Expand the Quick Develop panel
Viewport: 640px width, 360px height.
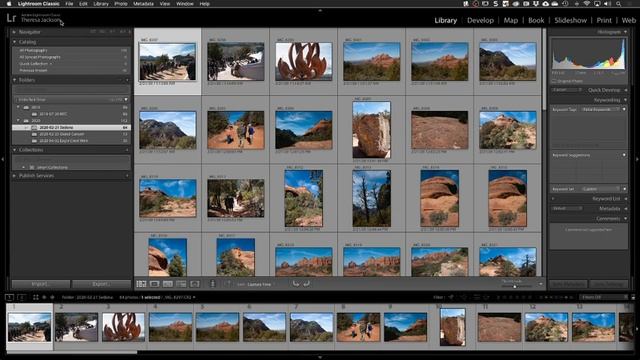[x=626, y=90]
